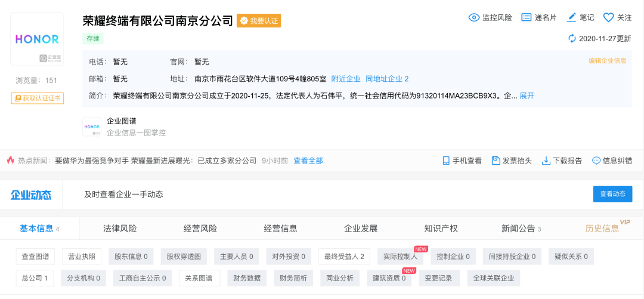Click the 主要人员 0 chip

[x=237, y=257]
